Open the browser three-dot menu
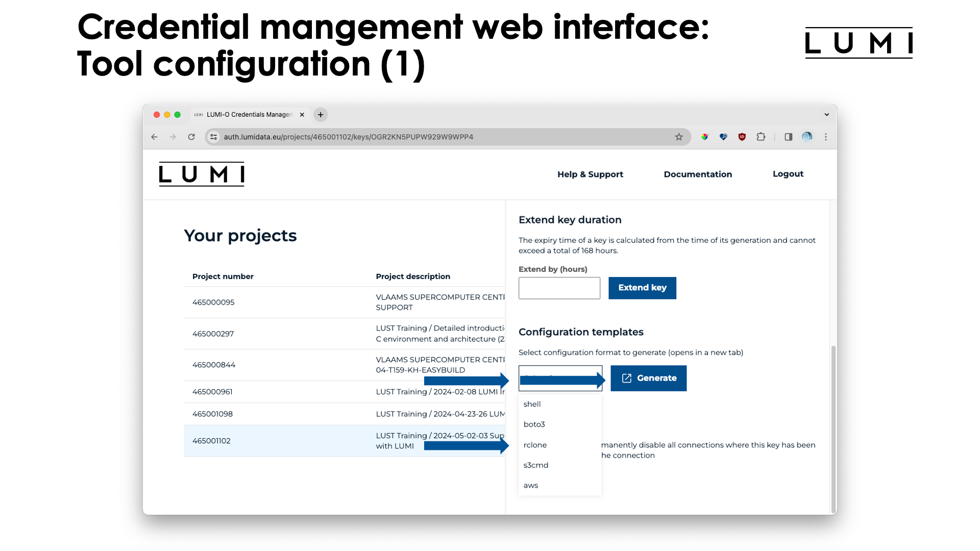Screen dimensions: 980x551 click(x=826, y=137)
